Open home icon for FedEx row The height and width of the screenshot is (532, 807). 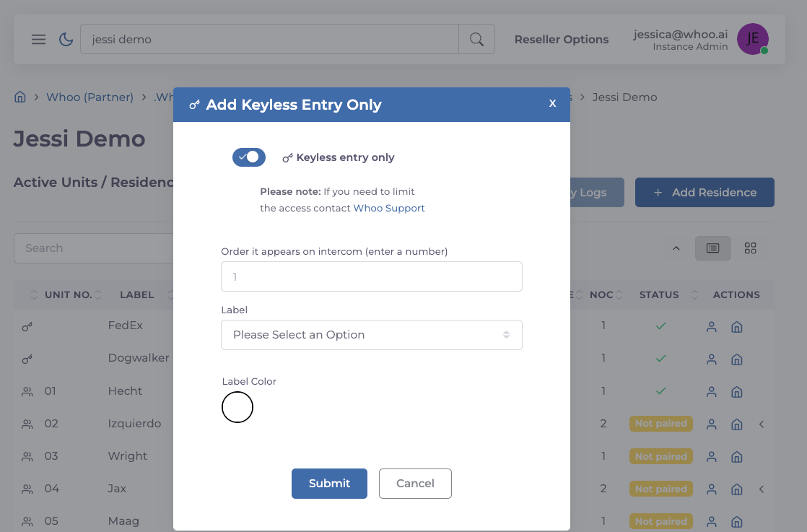[737, 327]
